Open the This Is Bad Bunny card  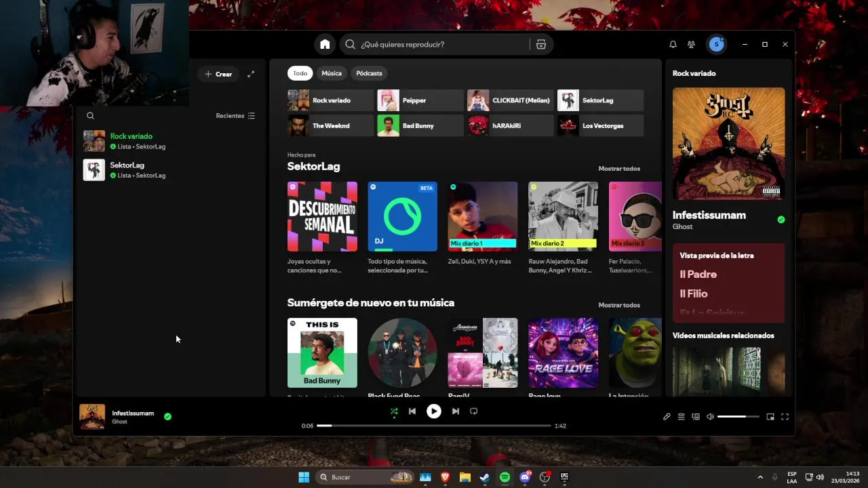pyautogui.click(x=322, y=352)
